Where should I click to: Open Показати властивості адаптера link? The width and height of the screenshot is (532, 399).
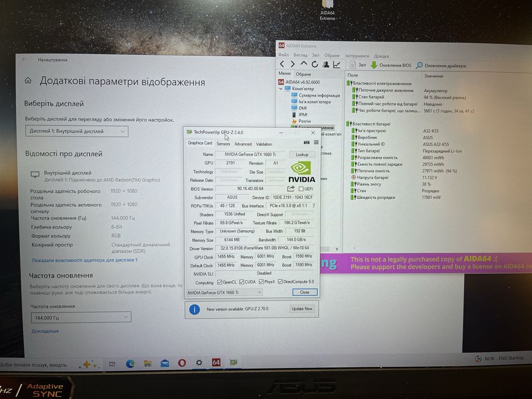point(85,260)
